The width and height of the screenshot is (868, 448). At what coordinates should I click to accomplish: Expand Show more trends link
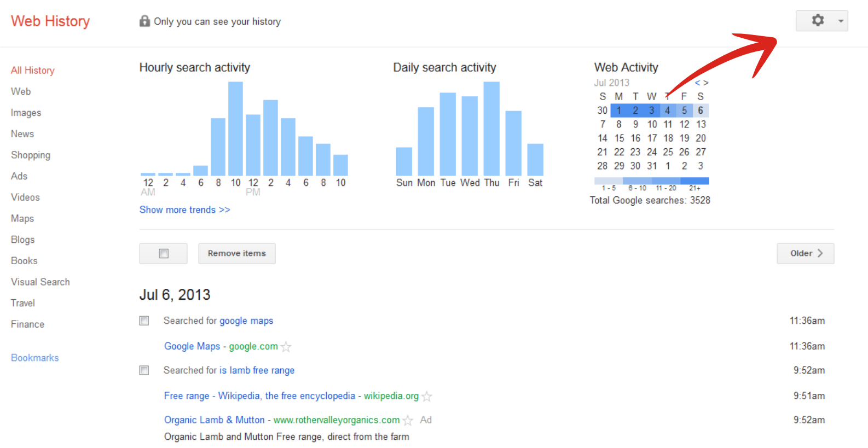184,210
